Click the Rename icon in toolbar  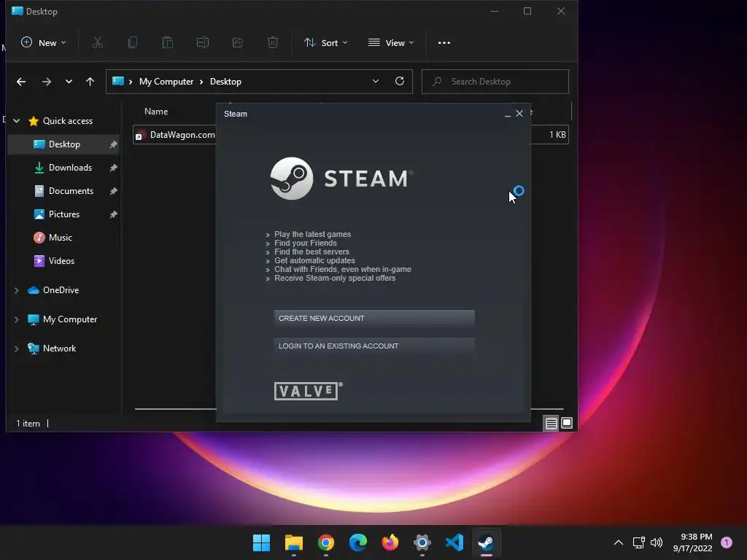click(203, 43)
